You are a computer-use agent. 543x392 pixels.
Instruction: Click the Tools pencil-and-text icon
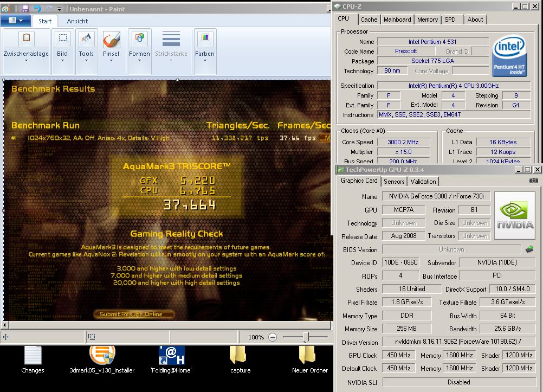(86, 37)
